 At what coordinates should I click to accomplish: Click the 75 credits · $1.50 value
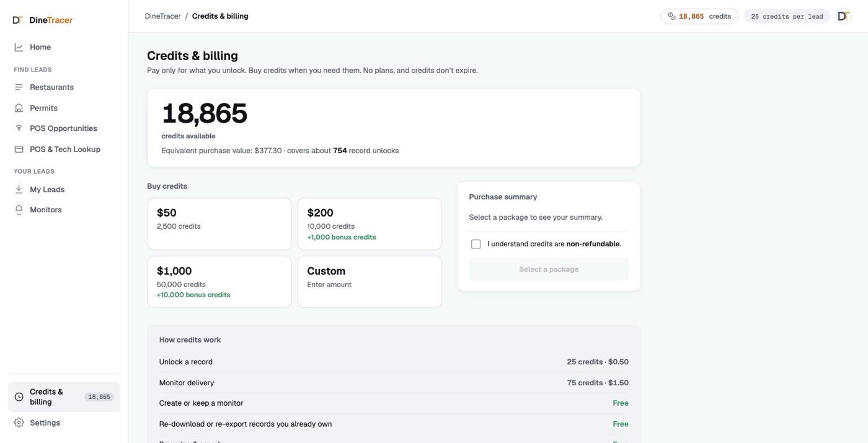click(598, 383)
